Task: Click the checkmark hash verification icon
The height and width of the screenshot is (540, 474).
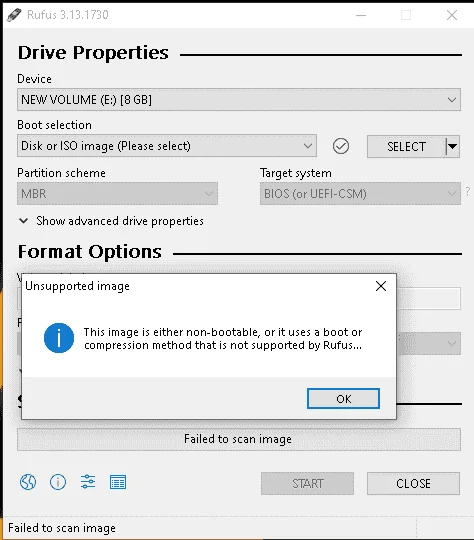Action: 341,146
